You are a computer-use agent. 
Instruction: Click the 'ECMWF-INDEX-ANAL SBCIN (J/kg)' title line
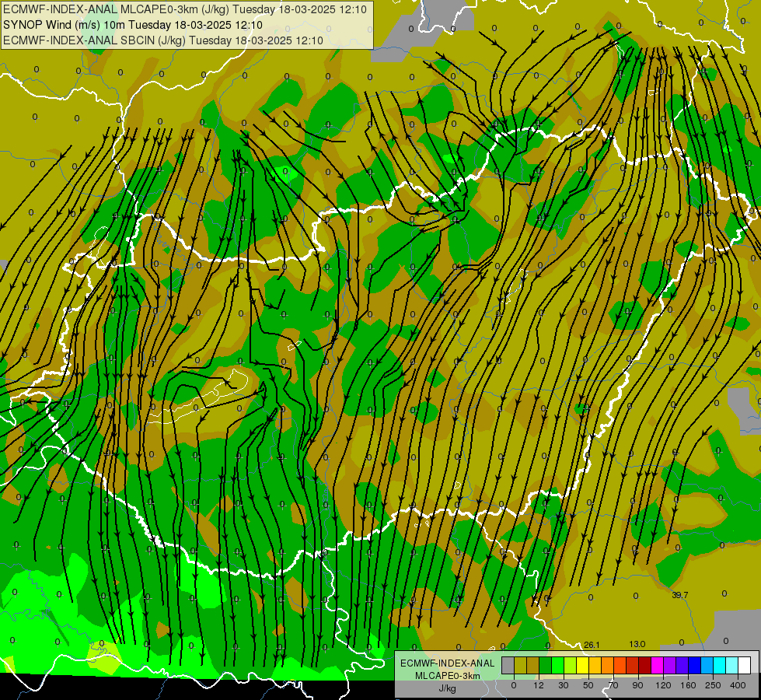click(163, 40)
